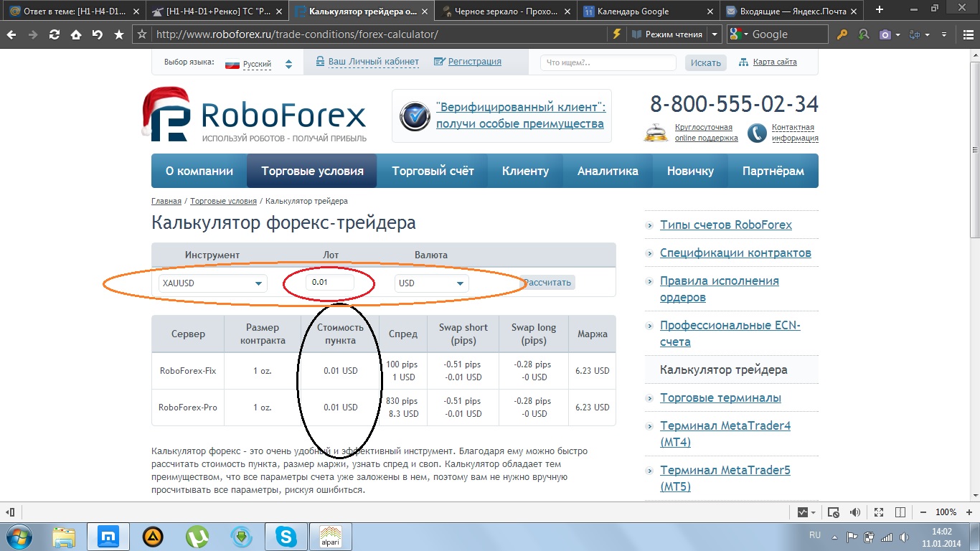Open the Русский language selector
Viewport: 980px width, 551px height.
pos(258,64)
